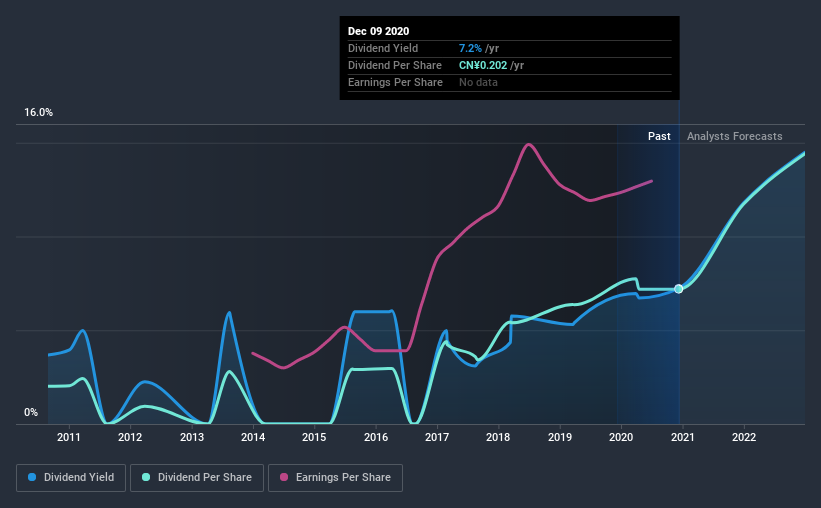
Task: Click the CN¥0.202 dividend per share value
Action: click(x=483, y=65)
